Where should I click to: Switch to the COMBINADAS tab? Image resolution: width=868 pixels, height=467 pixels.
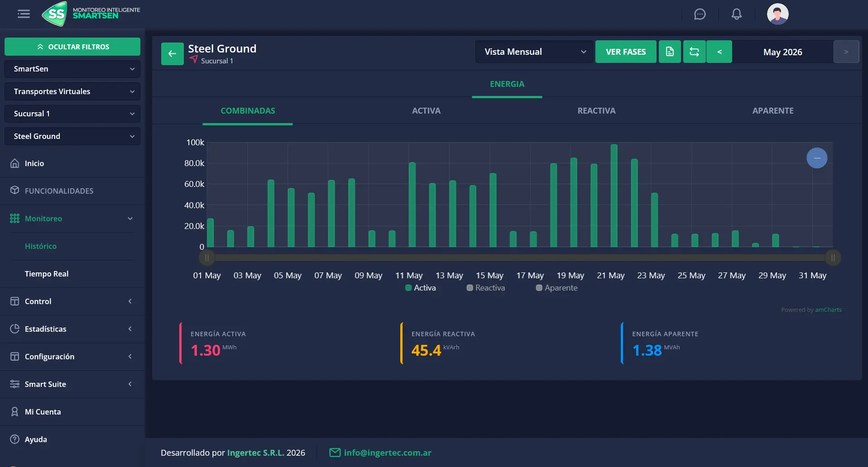[248, 111]
